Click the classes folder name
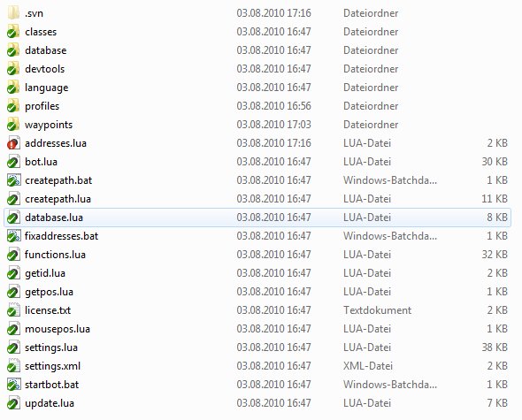Viewport: 522px width, 420px height. coord(41,32)
